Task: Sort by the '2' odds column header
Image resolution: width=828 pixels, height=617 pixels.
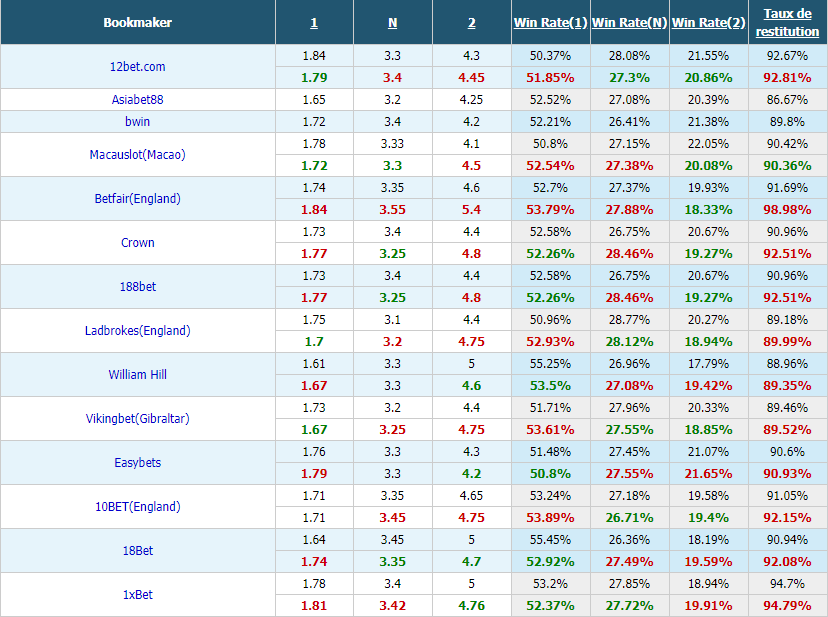Action: click(472, 23)
